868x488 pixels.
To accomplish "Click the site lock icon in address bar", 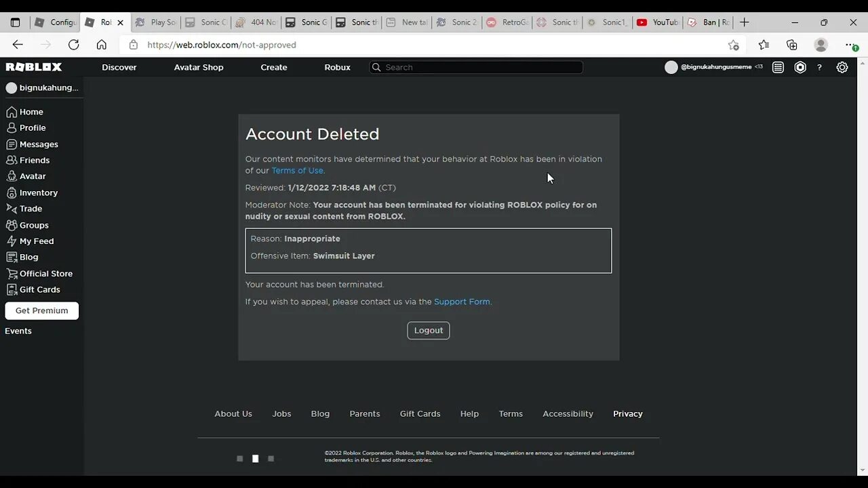I will pos(134,45).
